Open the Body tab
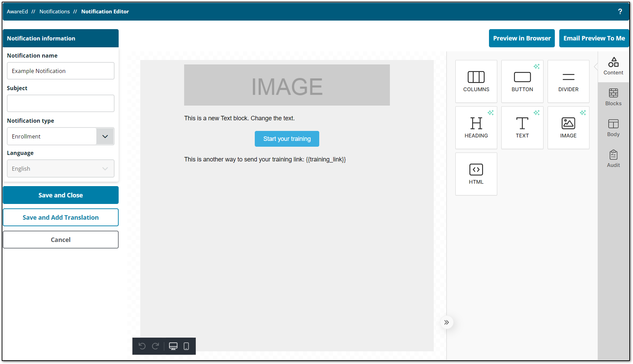The image size is (633, 364). pos(613,128)
